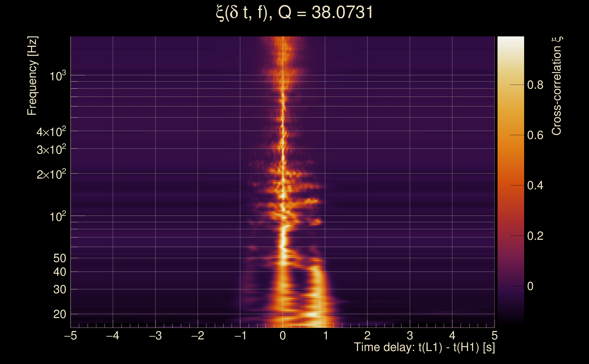The height and width of the screenshot is (364, 589).
Task: Click the 0.8 mark on the colorbar
Action: click(535, 85)
